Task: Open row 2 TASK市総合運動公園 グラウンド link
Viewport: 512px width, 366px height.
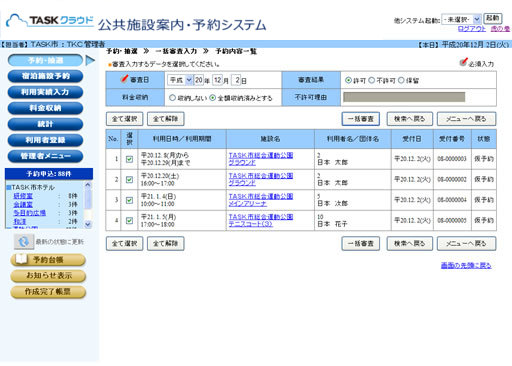Action: (x=261, y=179)
